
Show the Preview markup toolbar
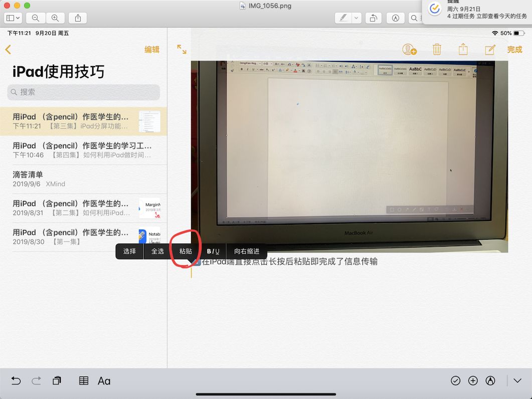395,18
